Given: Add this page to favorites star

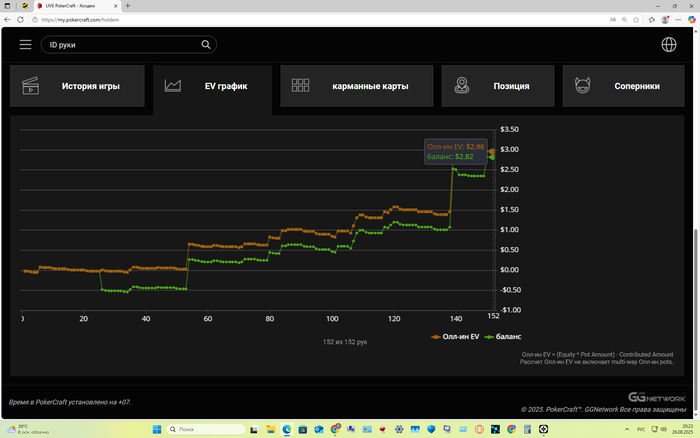Looking at the screenshot, I should point(636,20).
